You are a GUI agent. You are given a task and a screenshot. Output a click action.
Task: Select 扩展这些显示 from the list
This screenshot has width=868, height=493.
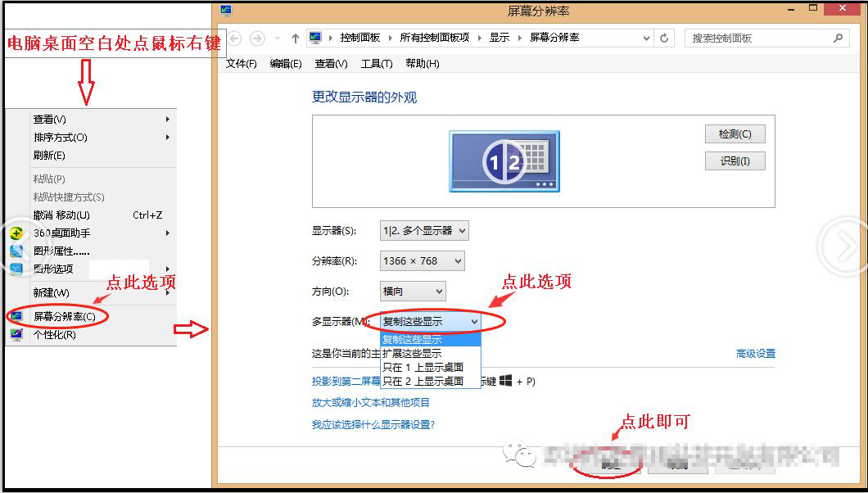click(430, 354)
